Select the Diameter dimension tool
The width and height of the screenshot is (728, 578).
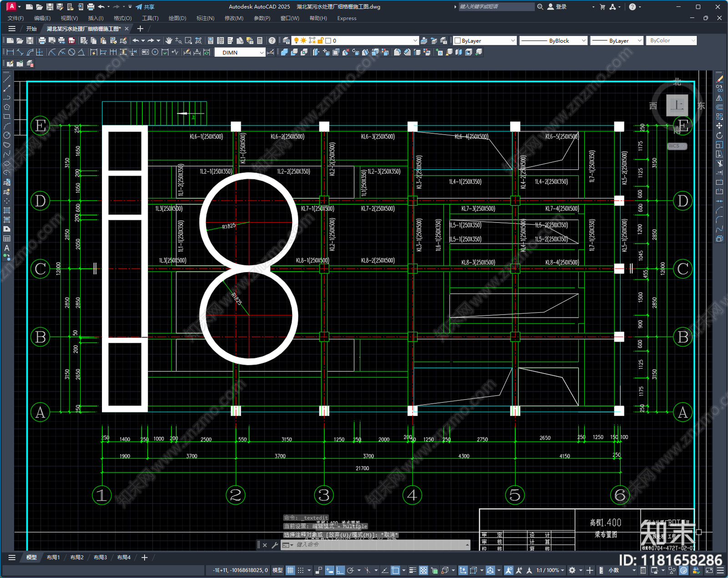click(71, 52)
